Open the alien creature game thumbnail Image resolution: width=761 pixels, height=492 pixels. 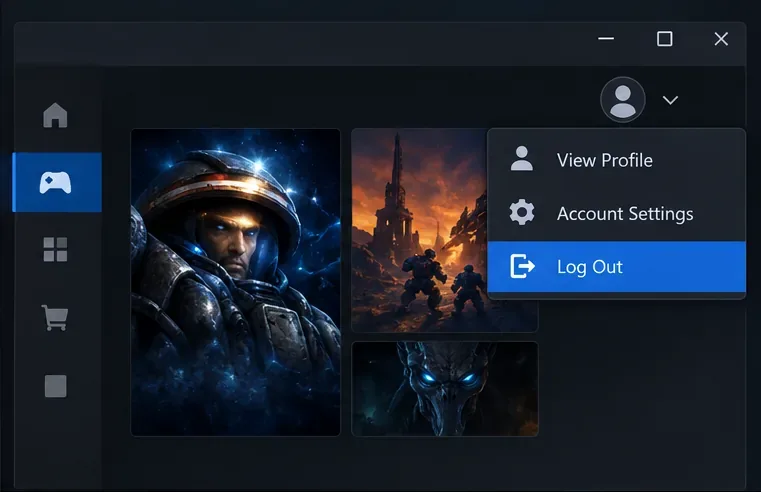coord(445,389)
